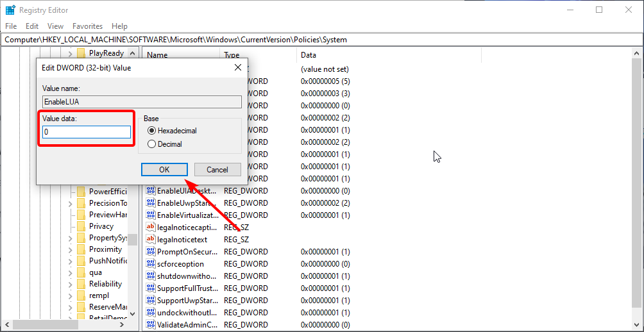This screenshot has width=644, height=332.
Task: Expand the rempl tree node
Action: tap(70, 295)
